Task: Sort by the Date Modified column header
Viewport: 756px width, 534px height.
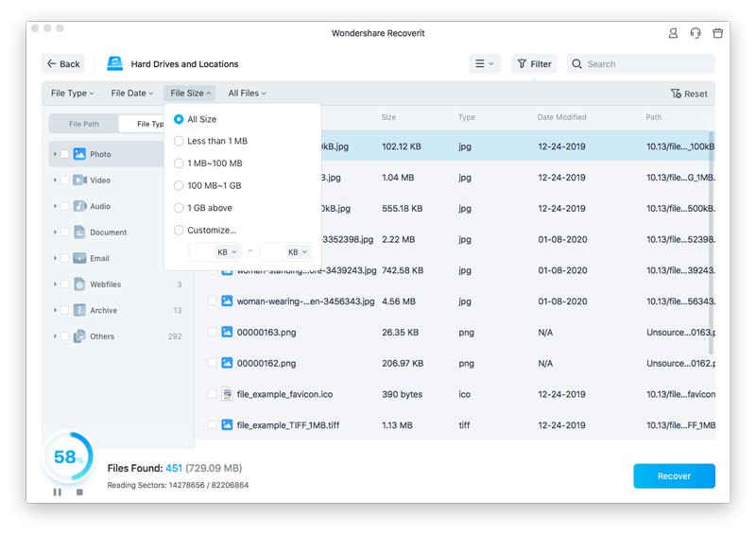Action: (x=561, y=117)
